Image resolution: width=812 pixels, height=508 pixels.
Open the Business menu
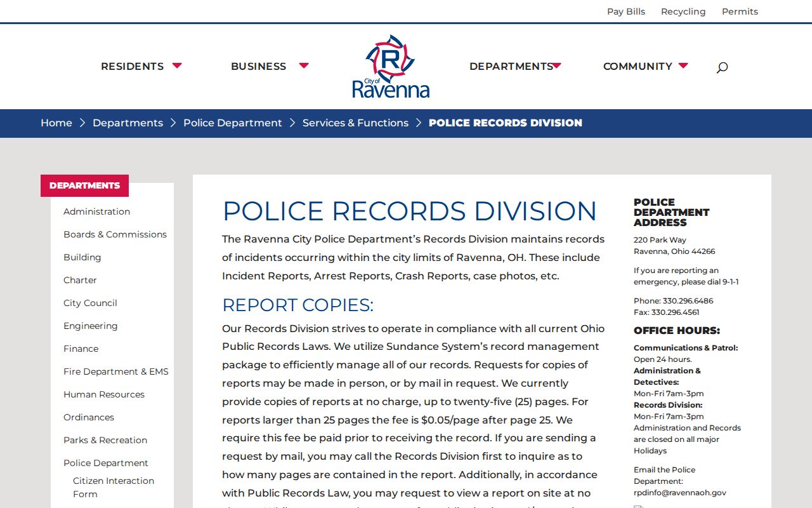[258, 66]
